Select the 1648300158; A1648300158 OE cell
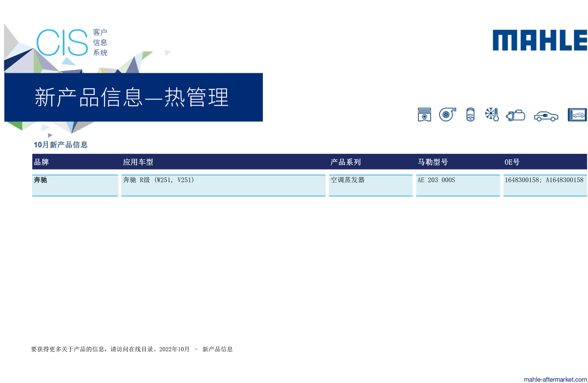588x383 pixels. pos(545,185)
